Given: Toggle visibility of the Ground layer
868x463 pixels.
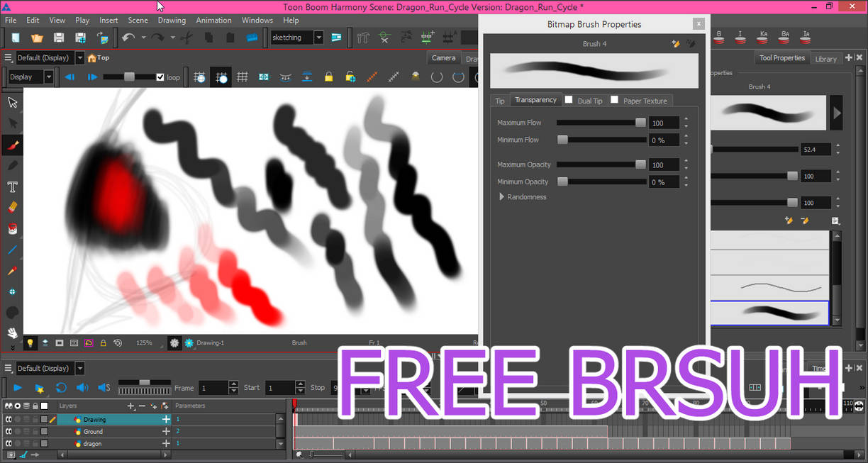Looking at the screenshot, I should pos(9,431).
